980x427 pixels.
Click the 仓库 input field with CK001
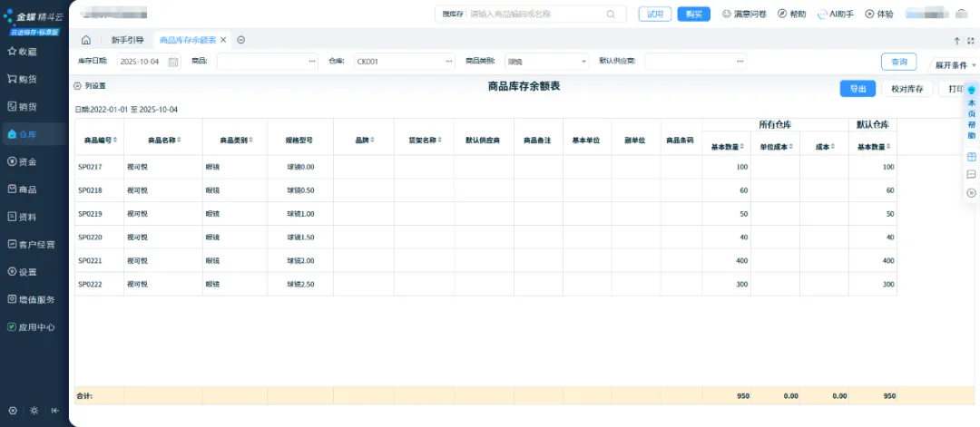tap(403, 62)
